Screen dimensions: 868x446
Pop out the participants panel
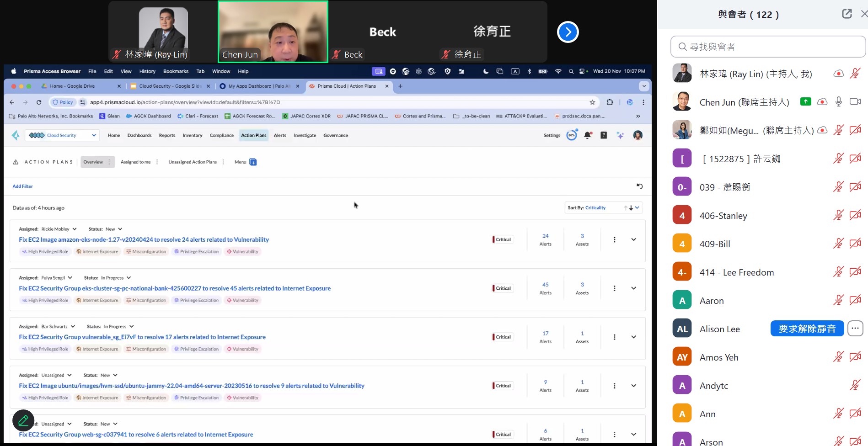point(847,14)
